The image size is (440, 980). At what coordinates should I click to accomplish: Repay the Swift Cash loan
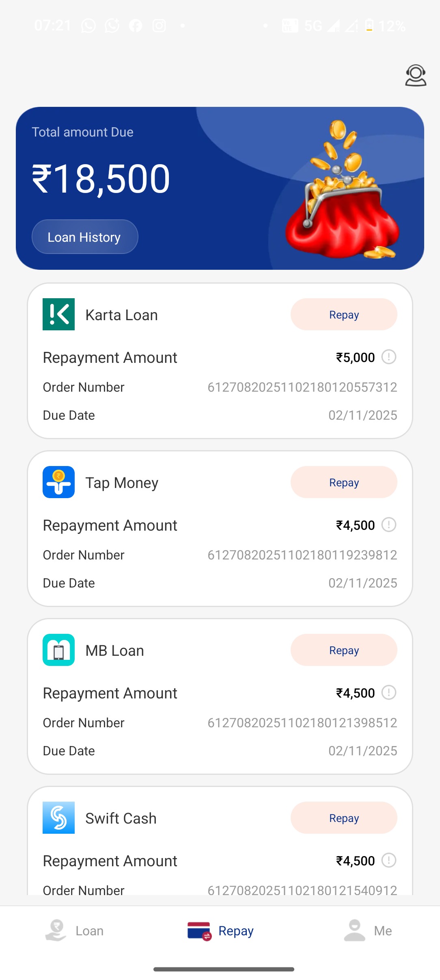tap(344, 818)
